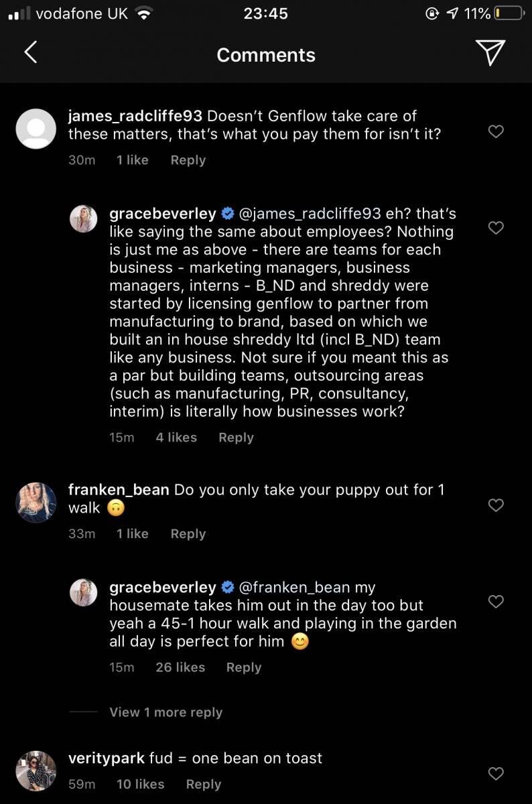Reply to franken_bean's comment

coord(188,534)
